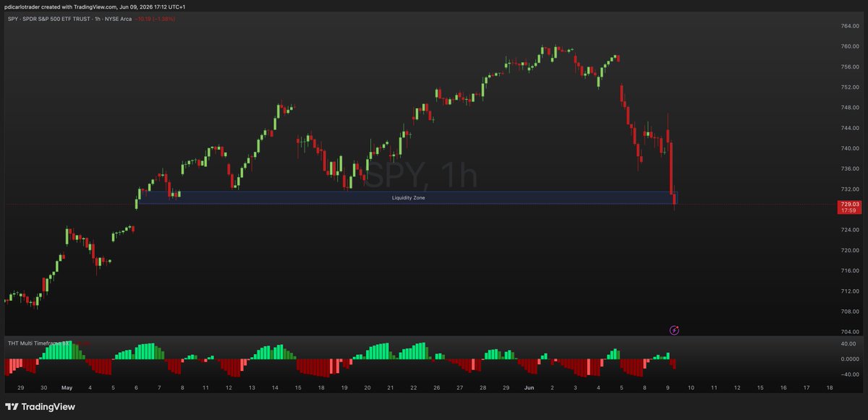Screen dimensions: 868x420
Task: Click the 740.00 price axis label
Action: click(849, 148)
